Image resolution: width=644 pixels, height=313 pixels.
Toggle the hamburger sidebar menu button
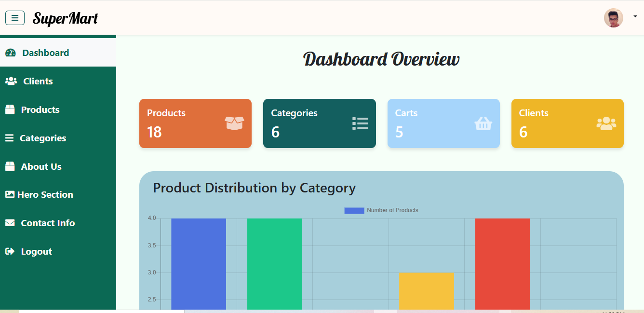click(x=15, y=18)
